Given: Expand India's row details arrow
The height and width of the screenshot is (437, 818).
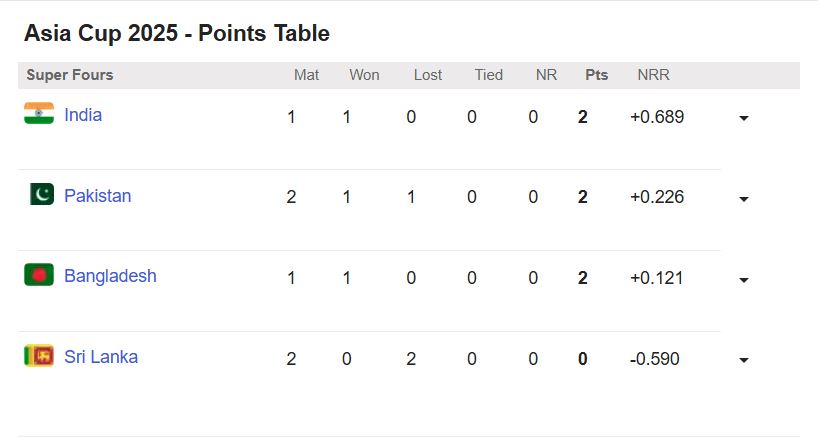Looking at the screenshot, I should tap(743, 118).
